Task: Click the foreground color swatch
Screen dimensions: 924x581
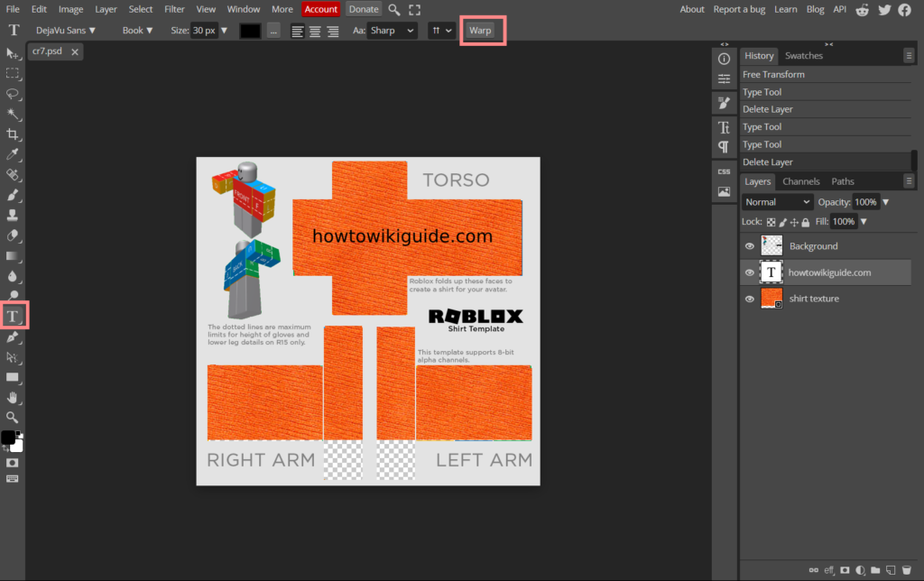Action: [8, 438]
